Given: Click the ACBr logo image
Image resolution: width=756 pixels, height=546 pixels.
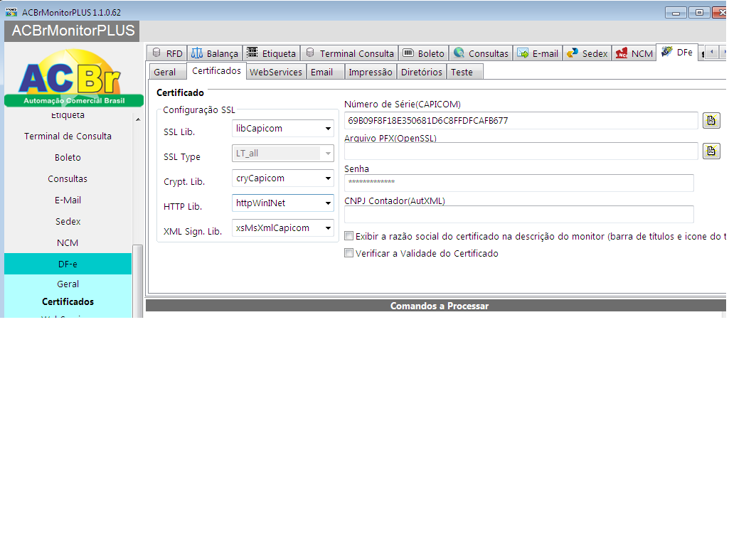Looking at the screenshot, I should (74, 77).
